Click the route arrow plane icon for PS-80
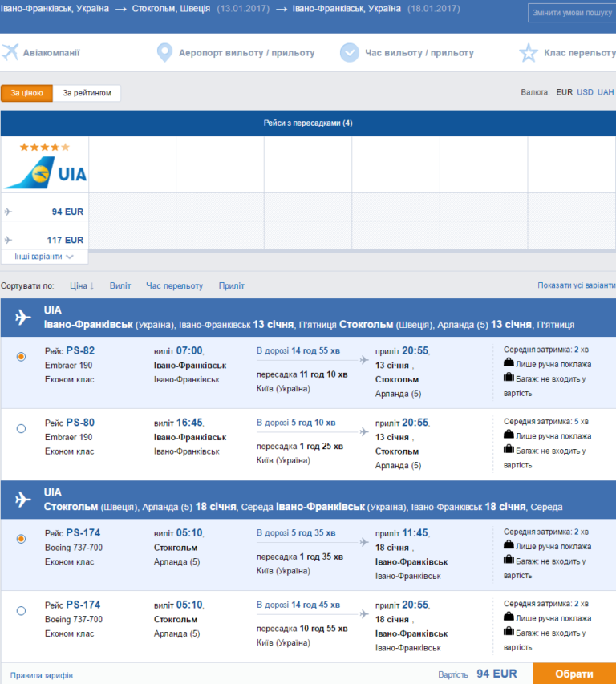The height and width of the screenshot is (684, 616). 364,432
